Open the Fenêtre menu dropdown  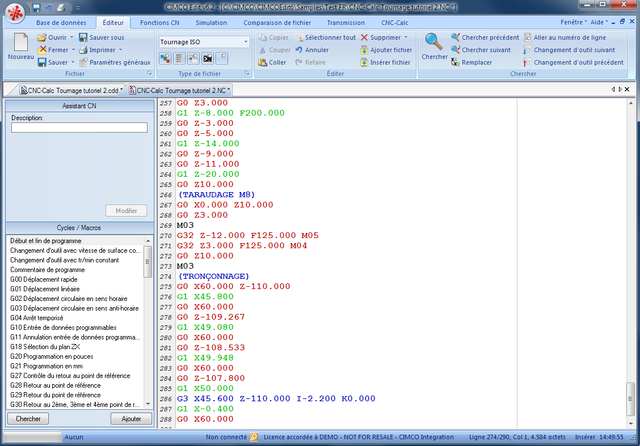coord(573,22)
